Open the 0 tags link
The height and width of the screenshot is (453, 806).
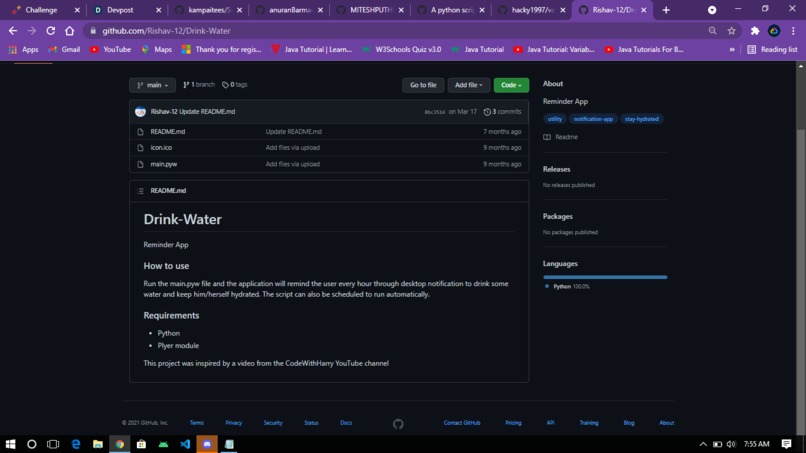(x=234, y=84)
